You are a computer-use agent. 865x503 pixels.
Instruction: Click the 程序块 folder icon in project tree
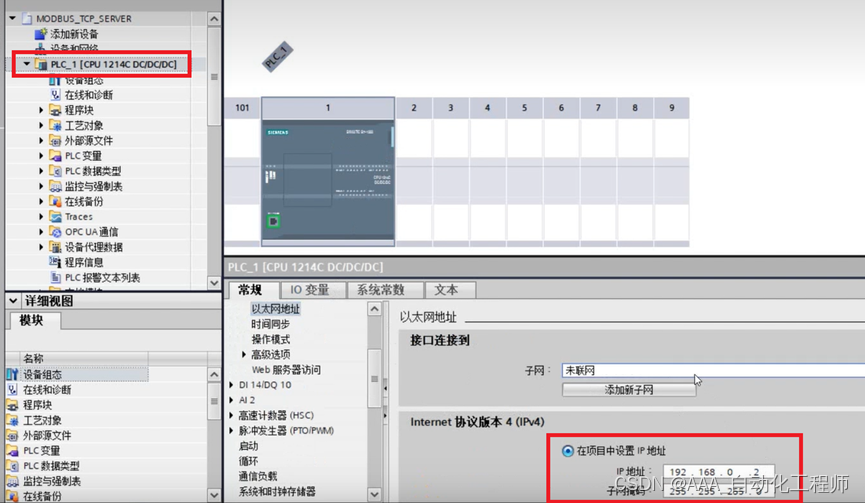55,110
